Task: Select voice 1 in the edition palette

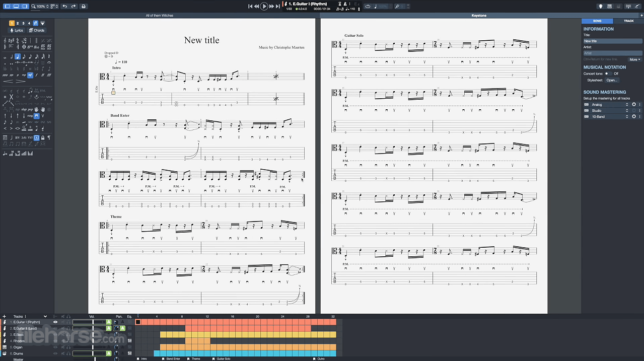Action: coord(12,23)
